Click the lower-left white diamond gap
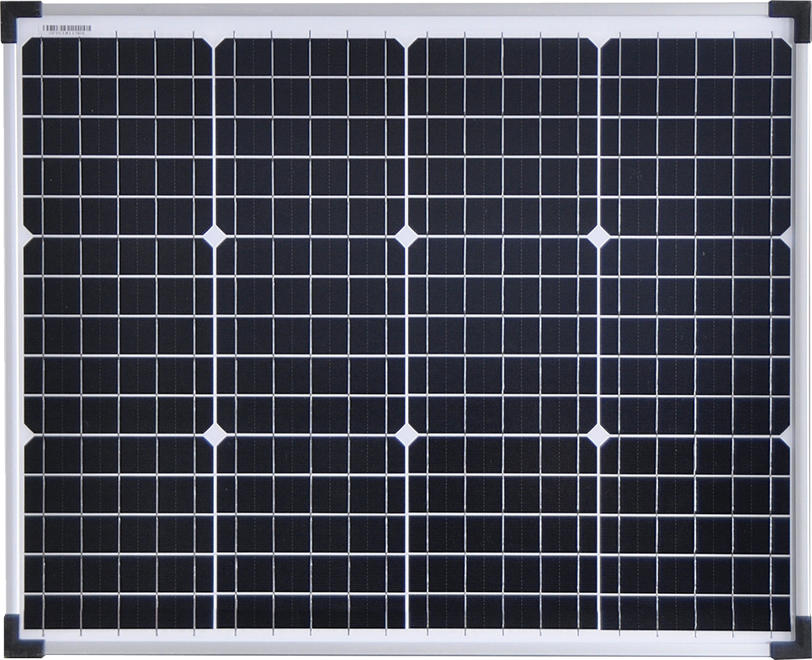The width and height of the screenshot is (812, 660). [214, 433]
